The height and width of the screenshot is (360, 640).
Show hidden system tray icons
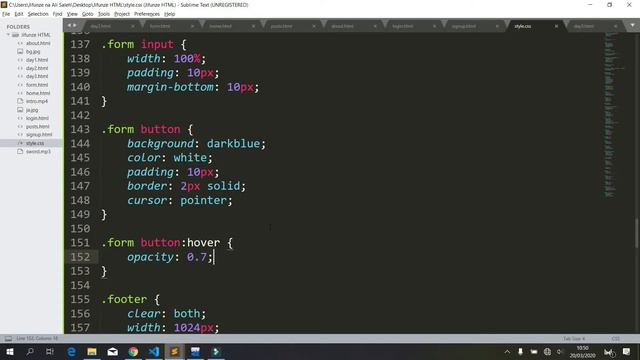tap(507, 351)
